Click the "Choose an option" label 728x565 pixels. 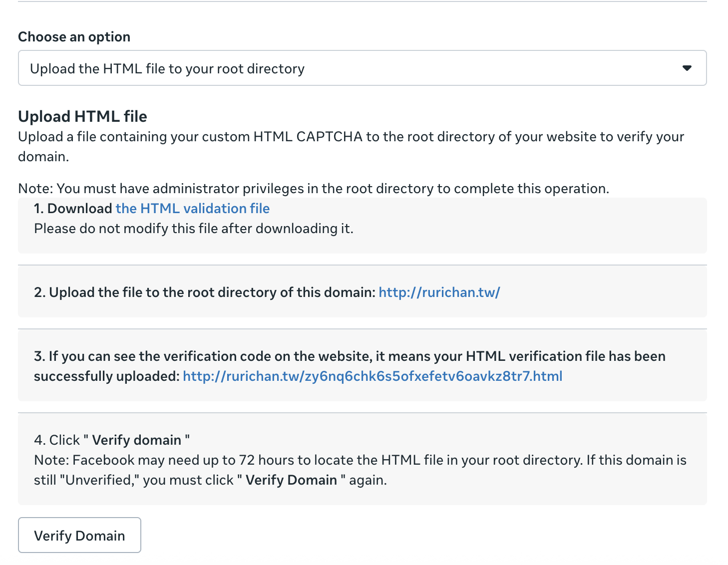pyautogui.click(x=74, y=37)
